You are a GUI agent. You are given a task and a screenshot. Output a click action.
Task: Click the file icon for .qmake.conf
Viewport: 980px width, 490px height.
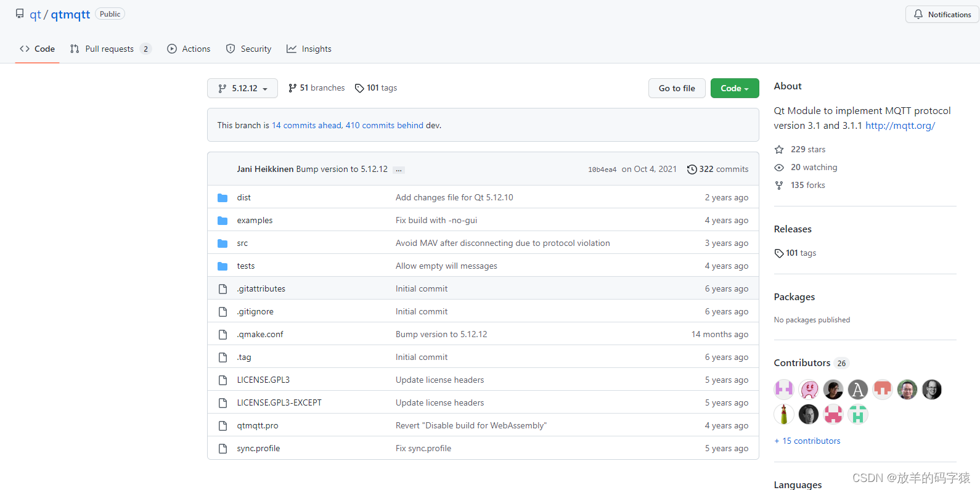pyautogui.click(x=223, y=335)
